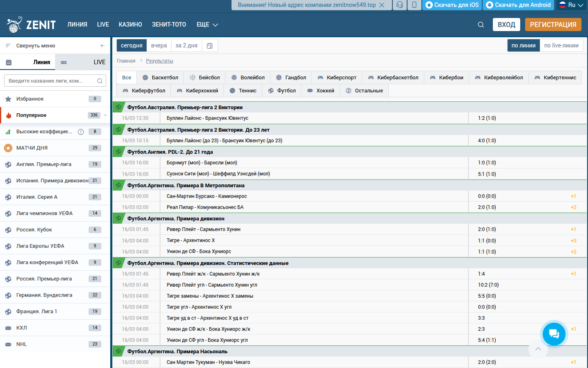Go to Zenit logo home page
Image resolution: width=588 pixels, height=368 pixels.
tap(31, 25)
